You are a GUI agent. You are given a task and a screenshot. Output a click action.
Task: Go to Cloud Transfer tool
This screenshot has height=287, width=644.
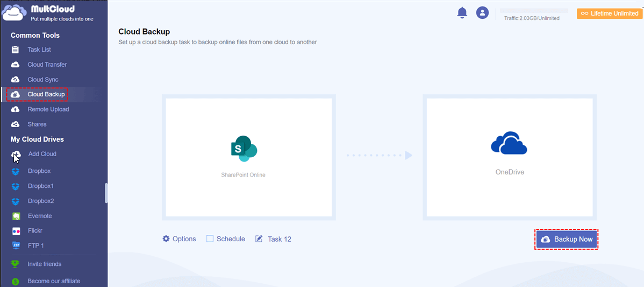point(47,65)
